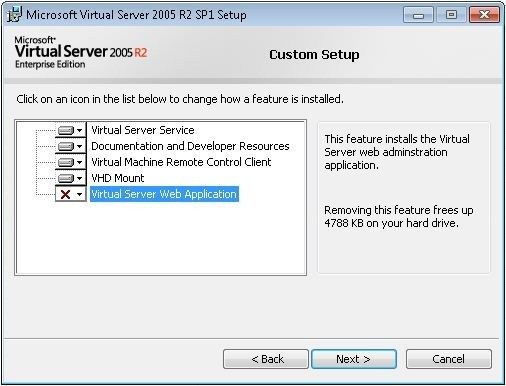Minimize the setup window

click(418, 15)
